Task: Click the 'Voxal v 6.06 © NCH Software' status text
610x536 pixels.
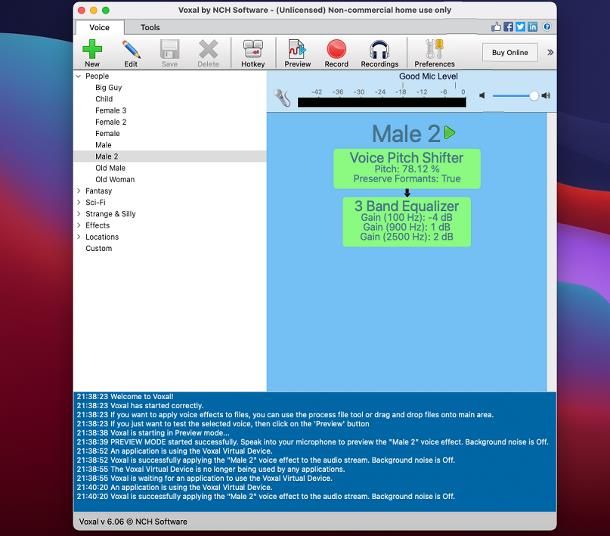Action: (x=133, y=522)
